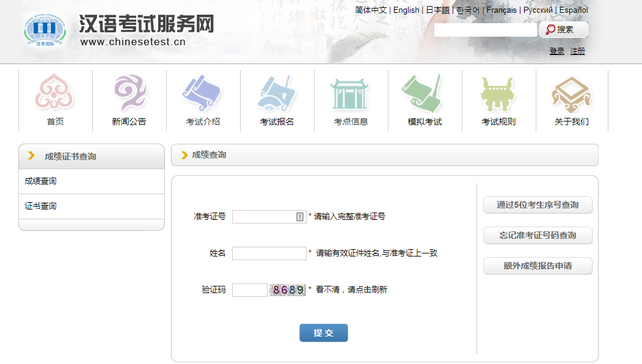Viewport: 642px width, 364px height.
Task: Click the captcha image to refresh
Action: [x=288, y=290]
